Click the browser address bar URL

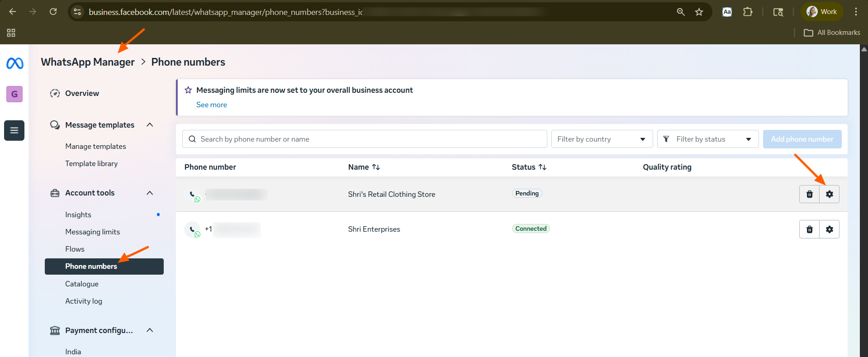pos(226,12)
